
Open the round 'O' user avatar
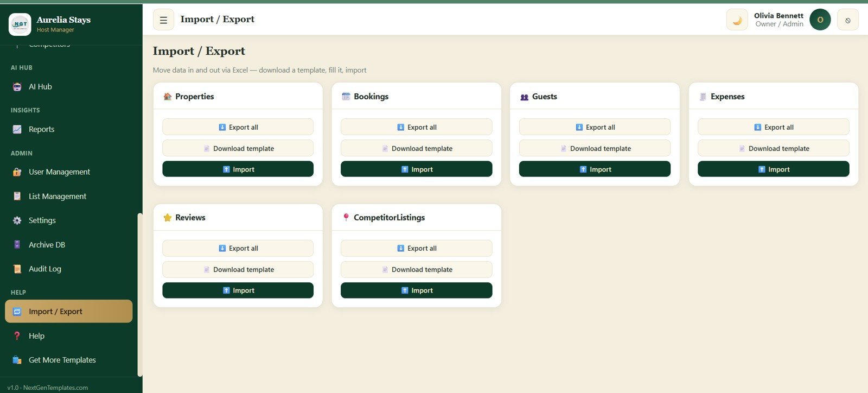pyautogui.click(x=820, y=20)
